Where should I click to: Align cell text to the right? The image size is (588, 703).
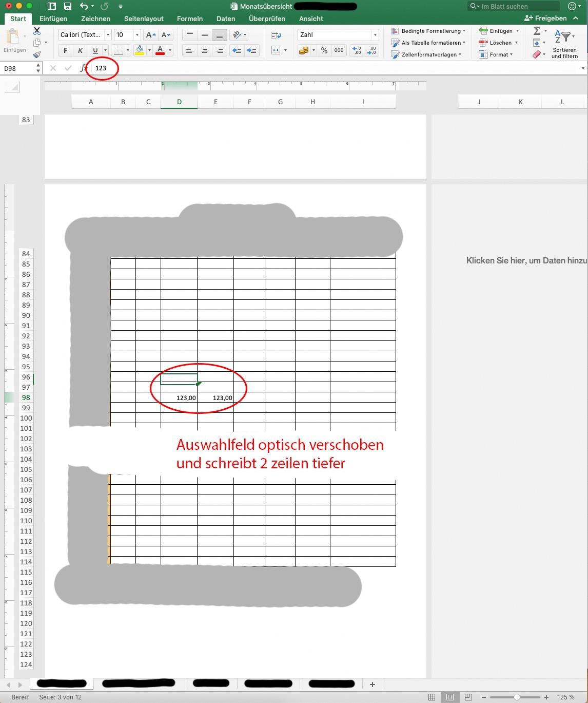[x=220, y=50]
